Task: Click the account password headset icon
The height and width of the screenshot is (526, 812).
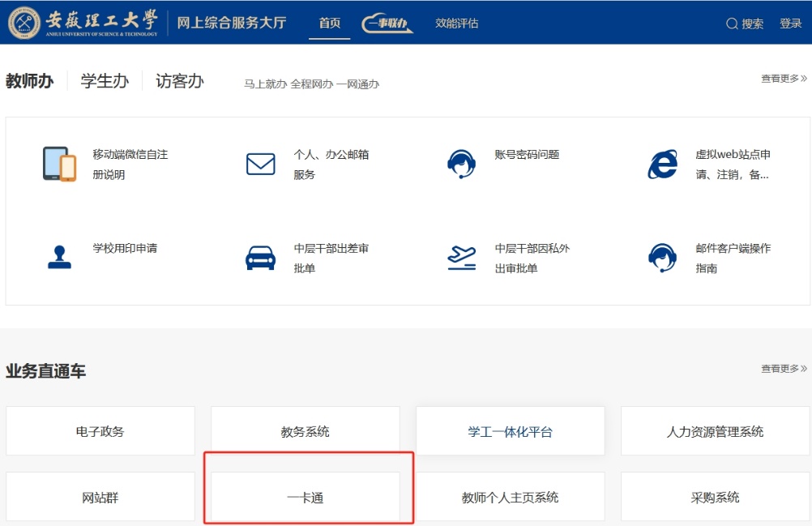Action: tap(461, 164)
